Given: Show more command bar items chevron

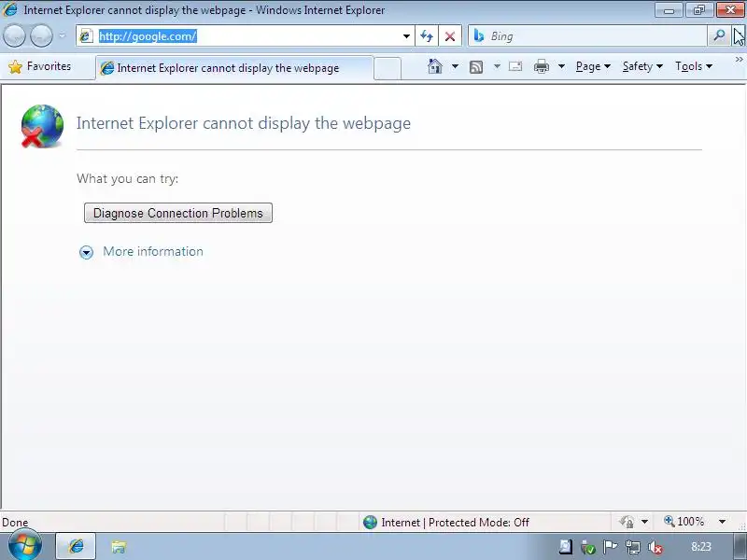Looking at the screenshot, I should [739, 60].
